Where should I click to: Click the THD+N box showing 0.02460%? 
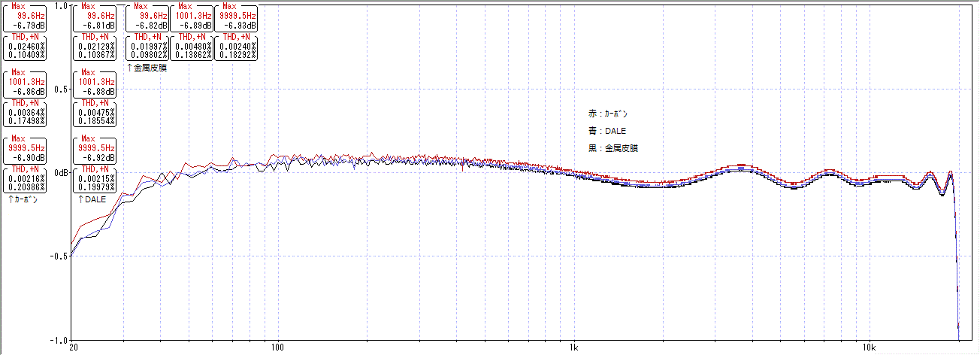click(x=24, y=47)
